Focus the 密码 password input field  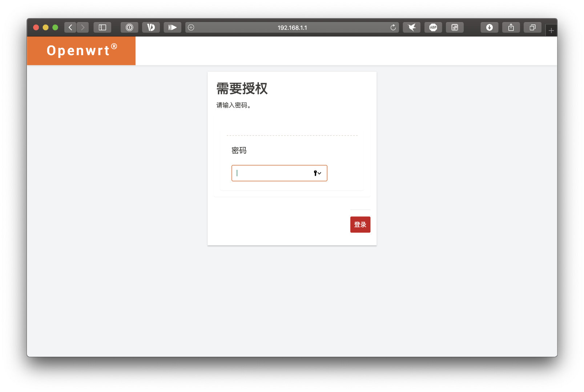[x=273, y=173]
